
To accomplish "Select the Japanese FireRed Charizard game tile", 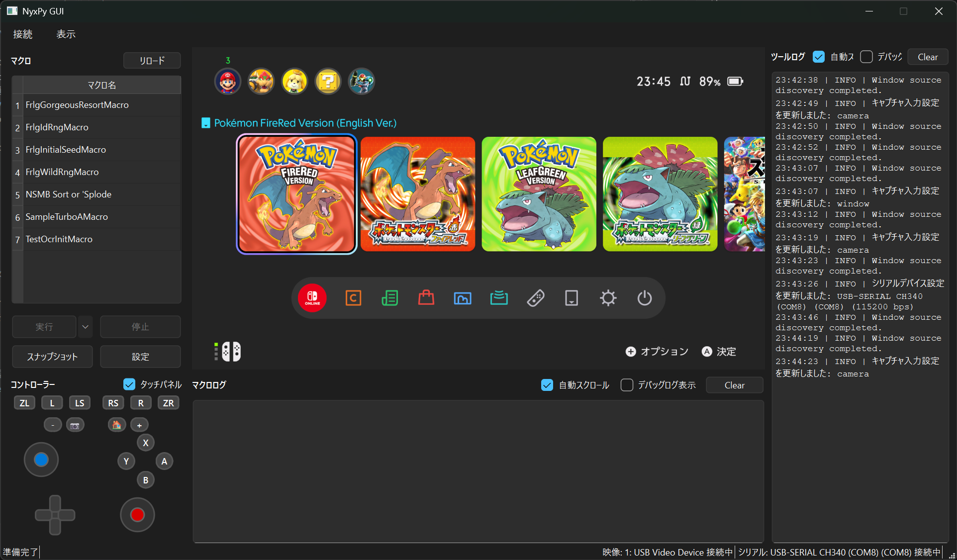I will [x=418, y=194].
